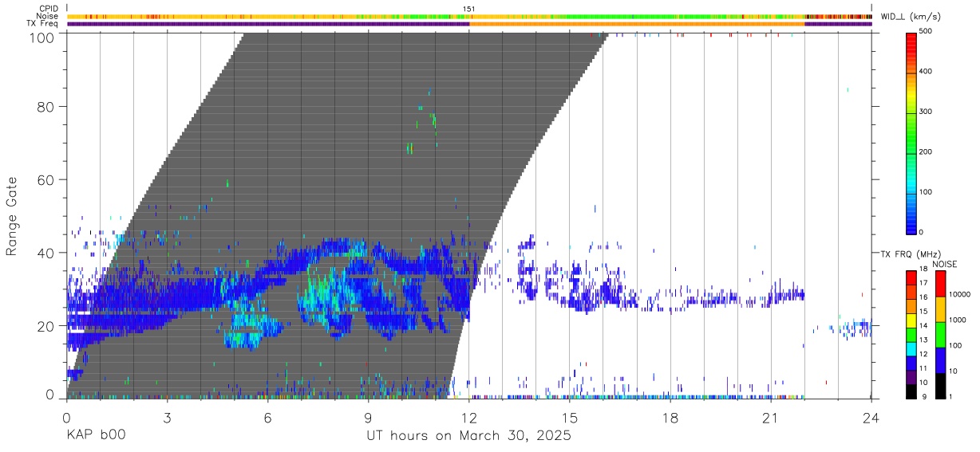Click the 3 tick on the UT hours axis

(x=167, y=417)
